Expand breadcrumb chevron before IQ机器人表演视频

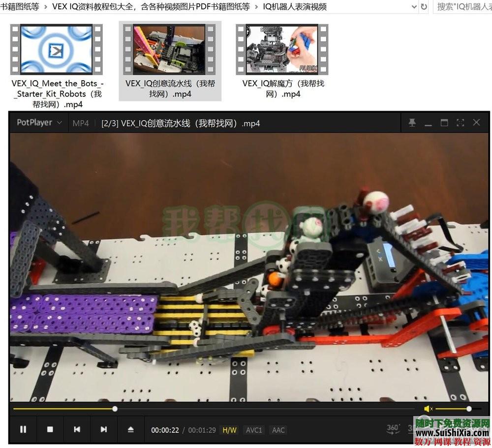pyautogui.click(x=256, y=7)
